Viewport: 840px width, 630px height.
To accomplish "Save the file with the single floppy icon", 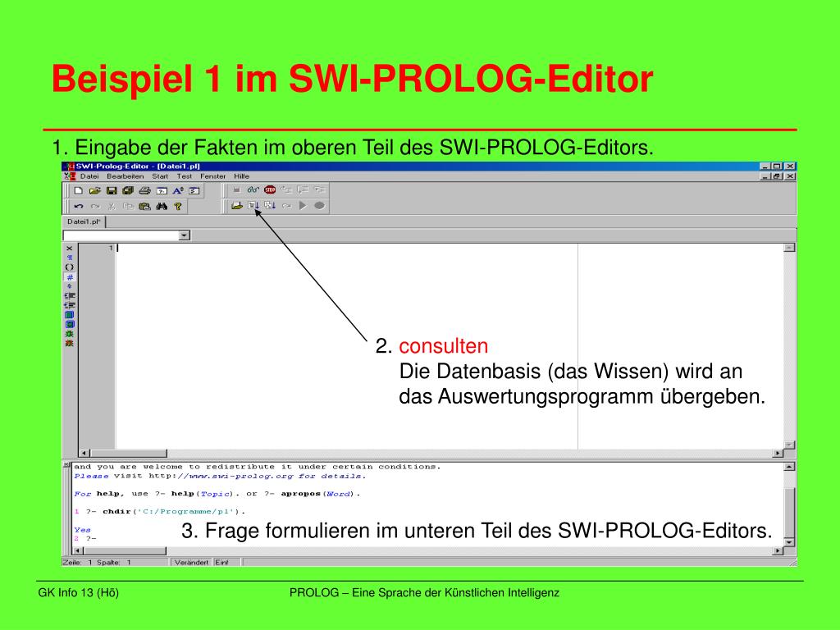I will tap(112, 190).
